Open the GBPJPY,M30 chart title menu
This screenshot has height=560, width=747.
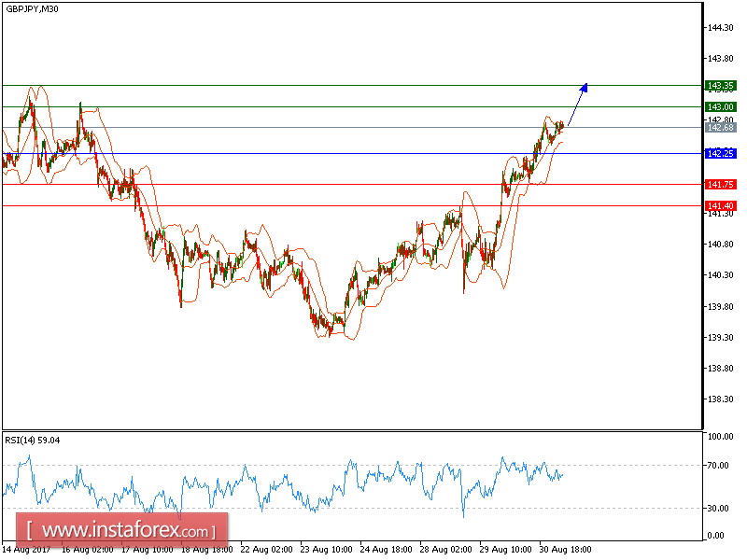tap(33, 11)
